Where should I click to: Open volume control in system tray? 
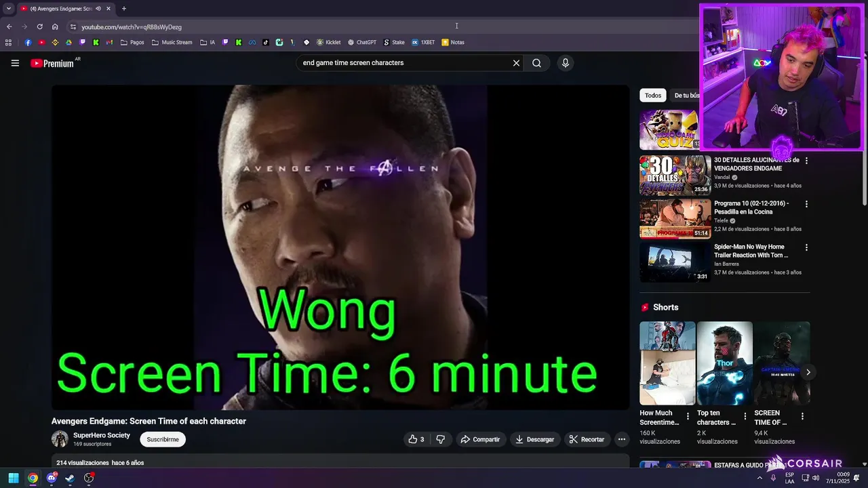click(x=815, y=478)
